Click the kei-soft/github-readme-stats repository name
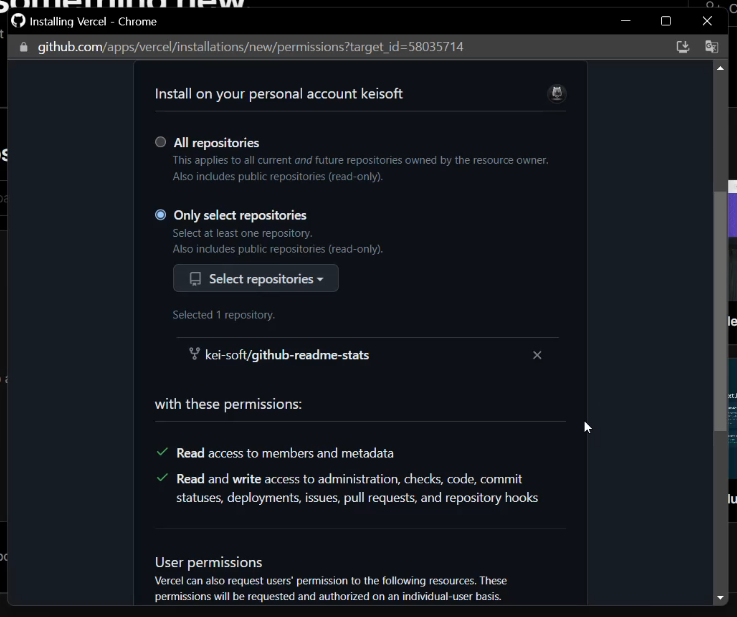This screenshot has width=737, height=617. click(287, 355)
